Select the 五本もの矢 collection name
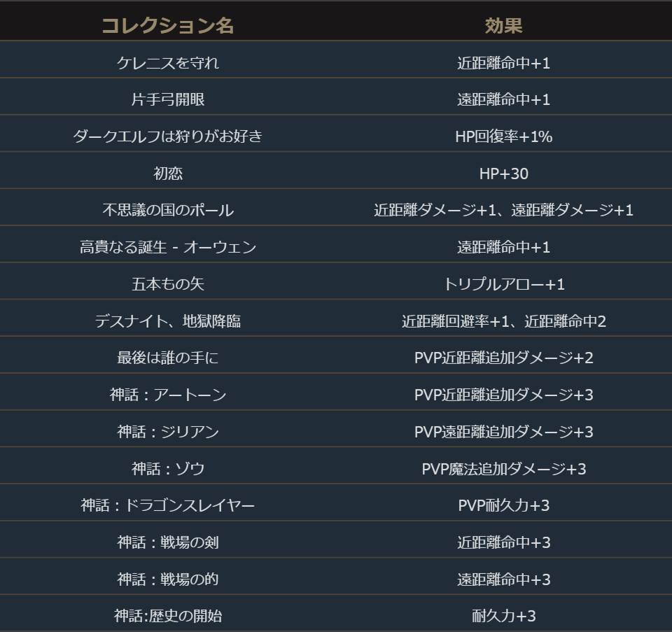This screenshot has width=672, height=632. 168,284
